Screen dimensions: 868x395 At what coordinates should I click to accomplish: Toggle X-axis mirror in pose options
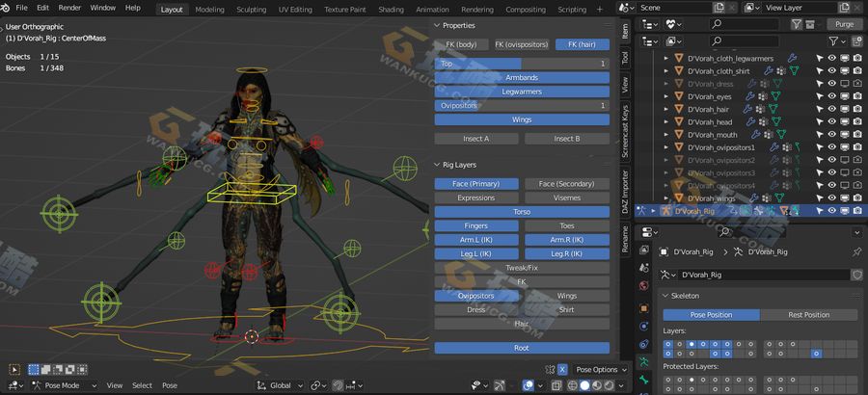(562, 370)
